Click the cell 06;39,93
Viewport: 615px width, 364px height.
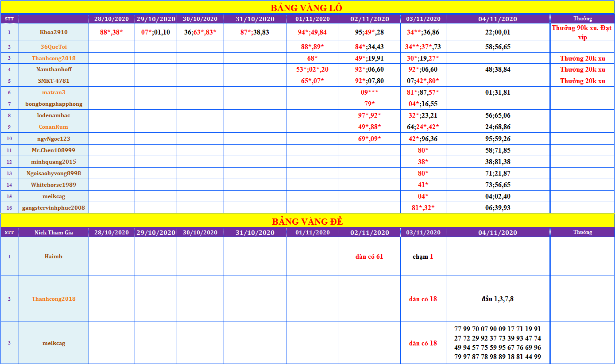click(x=498, y=207)
